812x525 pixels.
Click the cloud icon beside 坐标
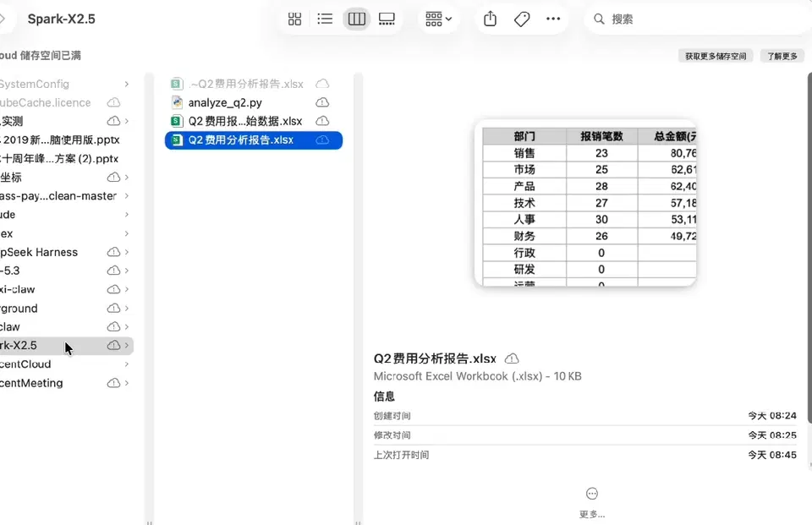point(113,177)
